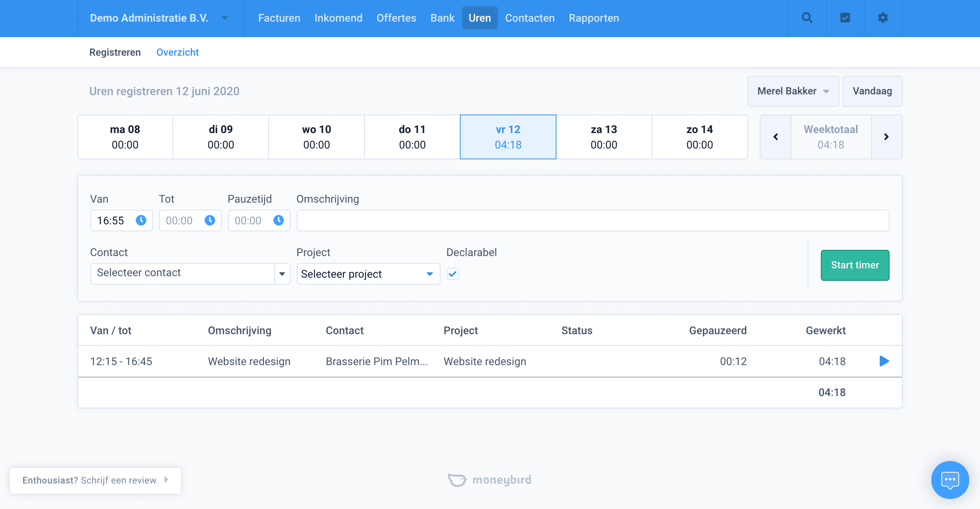Click the moneybird logo at the bottom
Viewport: 980px width, 509px height.
coord(490,480)
